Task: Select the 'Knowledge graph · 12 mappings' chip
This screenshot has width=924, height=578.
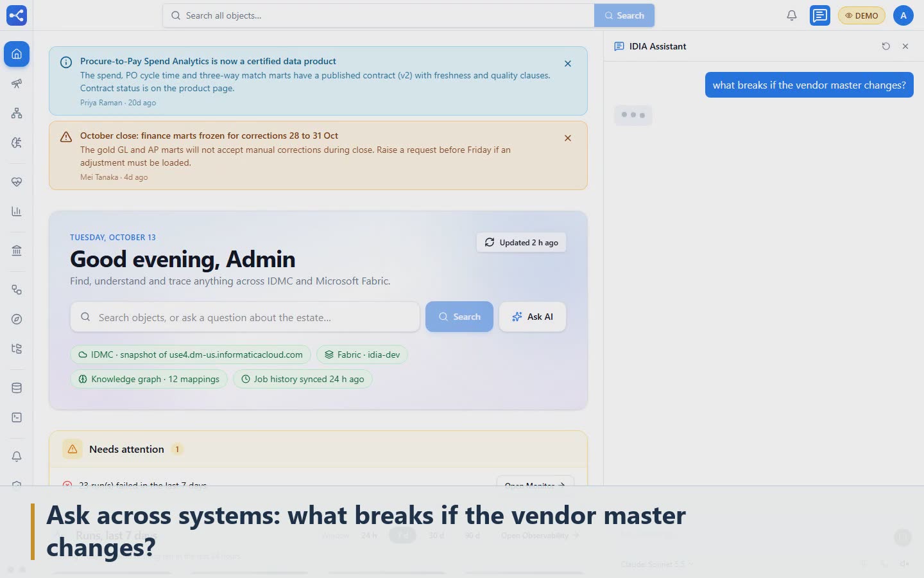Action: point(149,379)
